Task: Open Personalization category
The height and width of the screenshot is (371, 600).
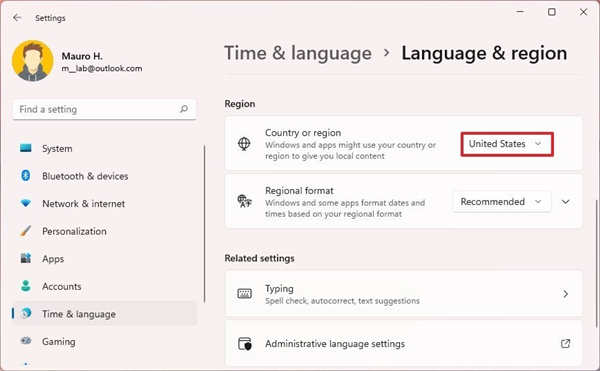Action: point(105,231)
